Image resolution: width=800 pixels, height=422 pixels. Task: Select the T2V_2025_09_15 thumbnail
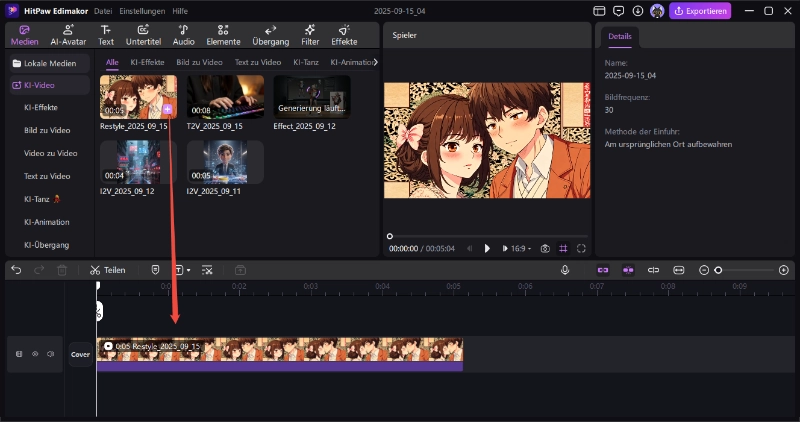(x=225, y=97)
